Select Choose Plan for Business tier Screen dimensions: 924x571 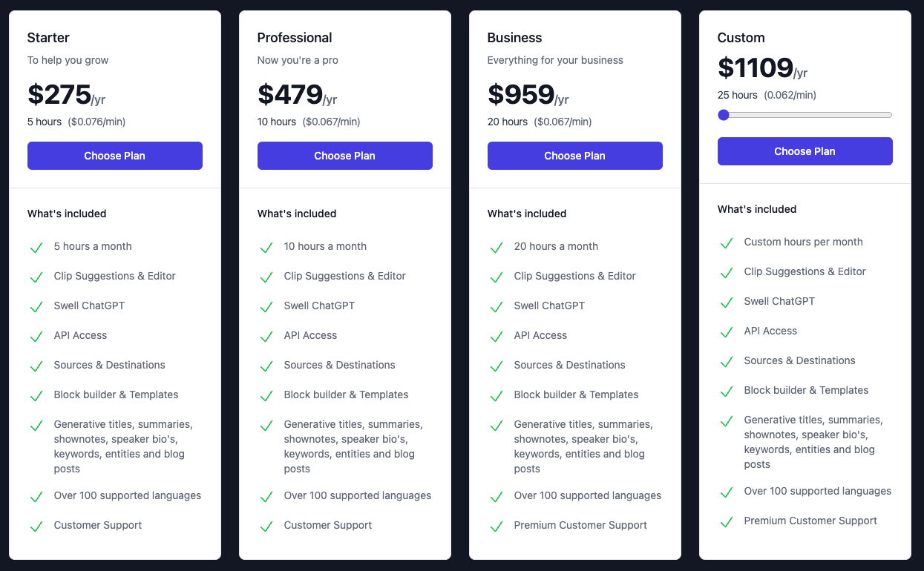click(x=575, y=156)
